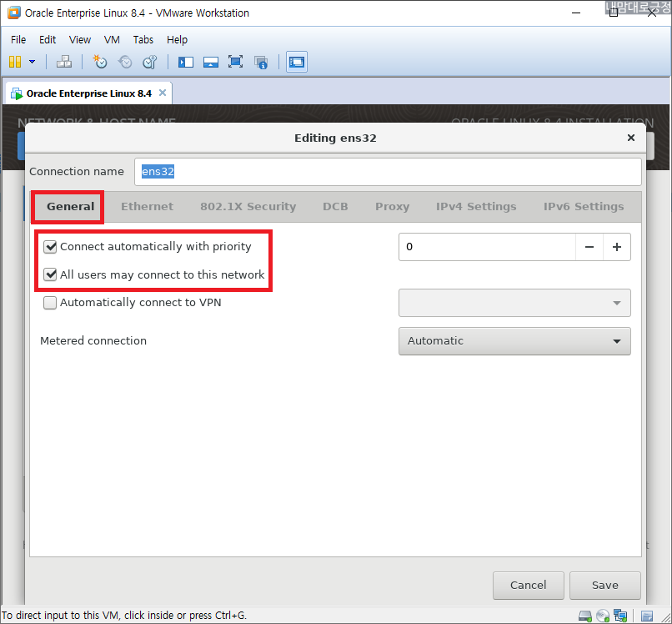Open the Metered connection Automatic dropdown

pyautogui.click(x=514, y=341)
